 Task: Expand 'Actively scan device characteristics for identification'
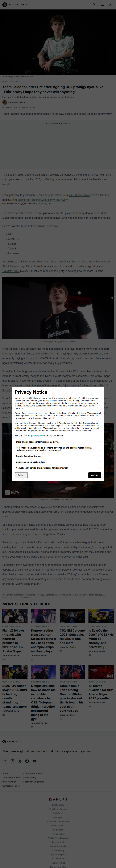tap(100, 468)
